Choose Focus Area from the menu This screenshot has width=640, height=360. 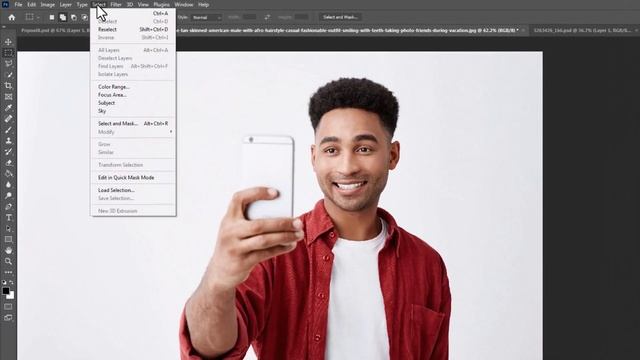[x=133, y=95]
